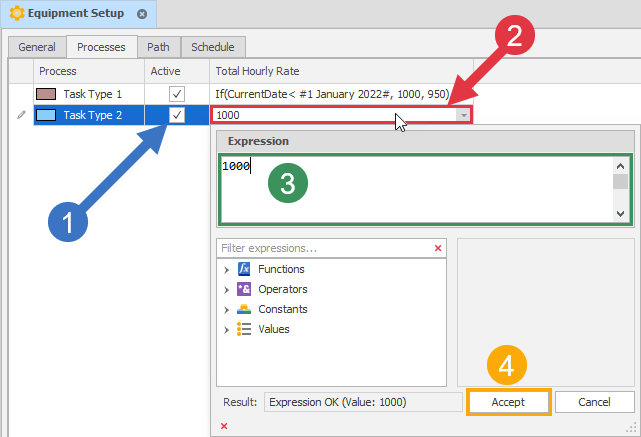Click the Constants icon in the list
Screen dimensions: 641x437
(x=244, y=309)
